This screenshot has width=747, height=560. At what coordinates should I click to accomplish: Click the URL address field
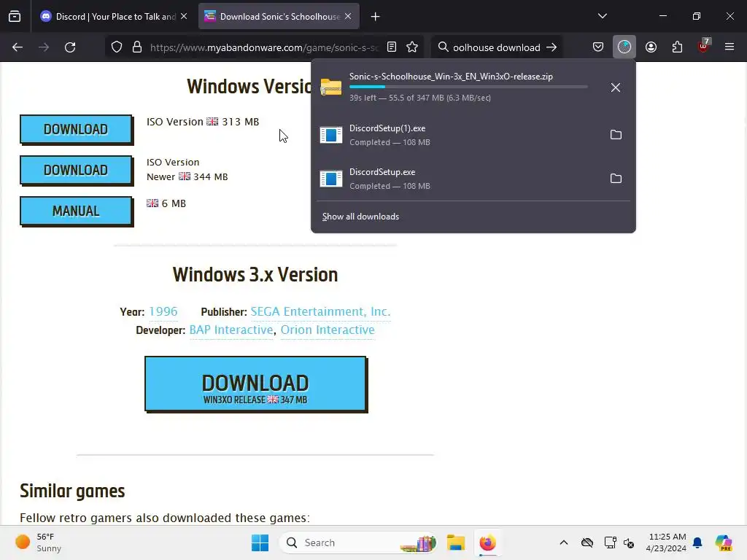tap(264, 47)
